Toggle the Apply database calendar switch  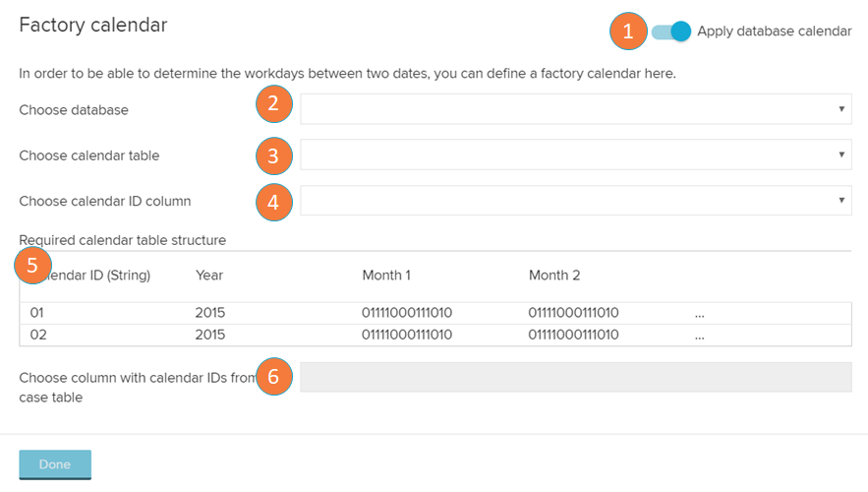click(672, 31)
